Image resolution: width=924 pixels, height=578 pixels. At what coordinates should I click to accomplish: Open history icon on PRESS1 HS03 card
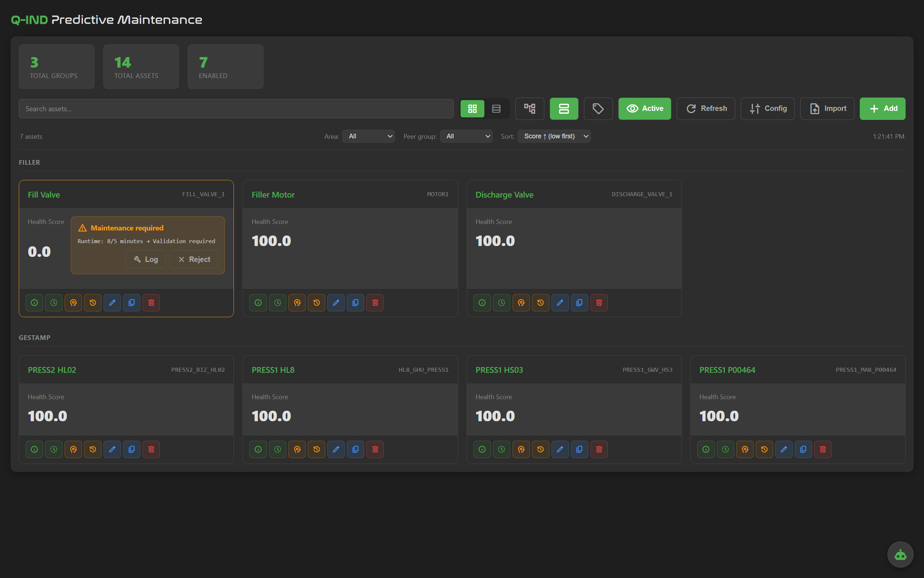tap(541, 449)
